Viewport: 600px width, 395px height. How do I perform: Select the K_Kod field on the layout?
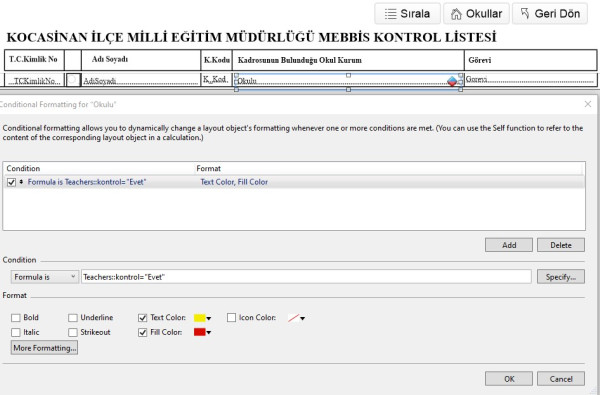tap(216, 79)
